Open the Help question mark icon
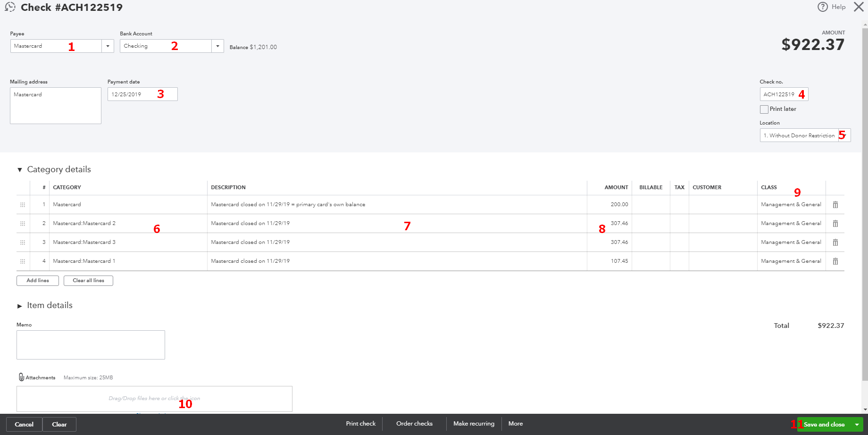 pos(823,7)
